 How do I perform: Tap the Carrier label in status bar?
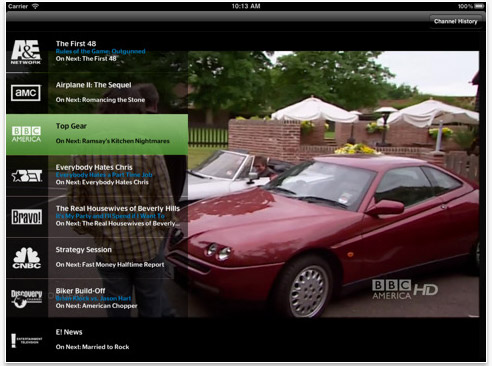[x=18, y=6]
